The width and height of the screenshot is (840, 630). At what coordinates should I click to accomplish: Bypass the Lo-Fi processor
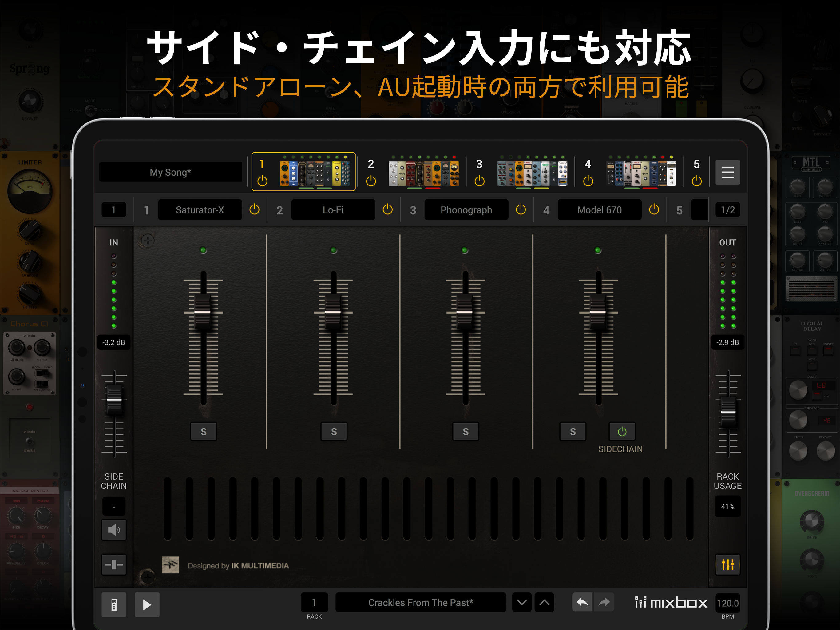coord(387,209)
